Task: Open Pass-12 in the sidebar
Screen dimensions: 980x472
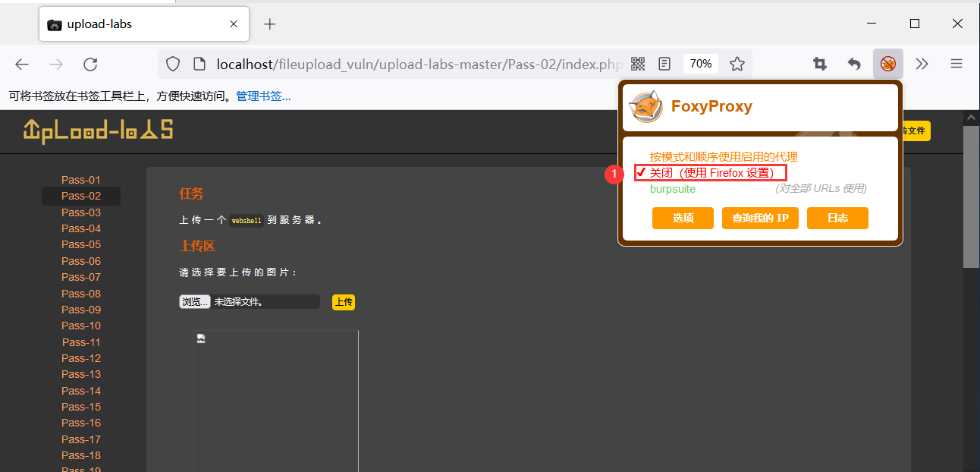Action: [x=81, y=358]
